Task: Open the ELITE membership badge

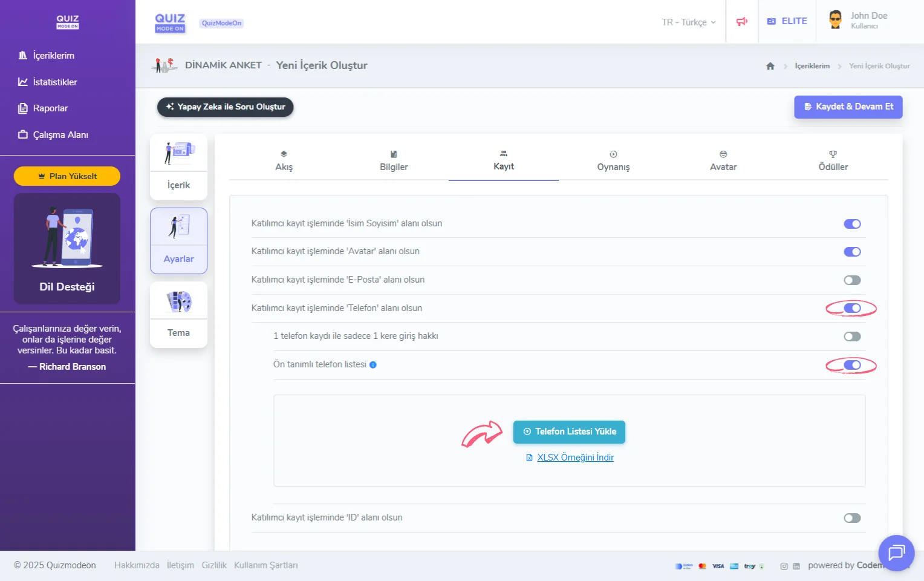Action: pos(787,21)
